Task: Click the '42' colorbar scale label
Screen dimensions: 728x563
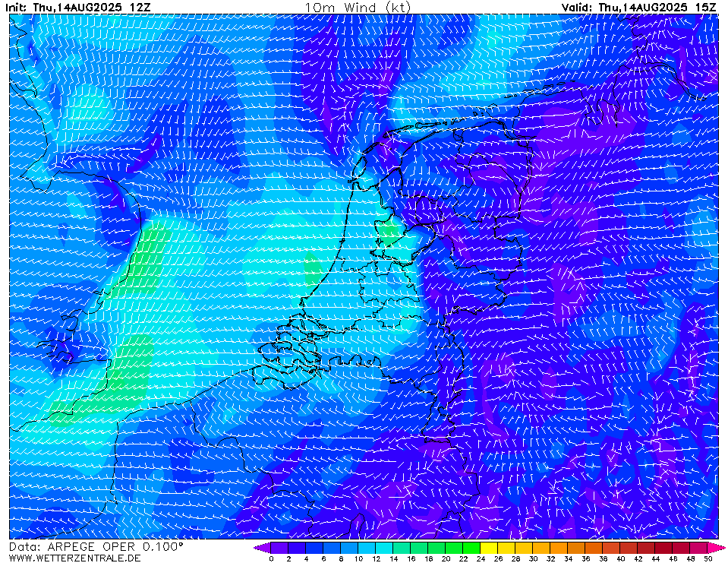Action: (638, 558)
